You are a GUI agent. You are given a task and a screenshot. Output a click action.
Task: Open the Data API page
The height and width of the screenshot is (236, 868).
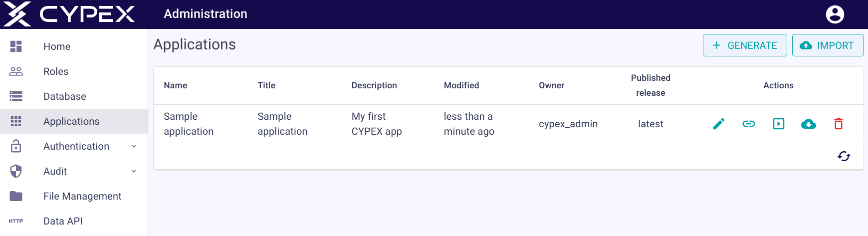click(x=63, y=221)
